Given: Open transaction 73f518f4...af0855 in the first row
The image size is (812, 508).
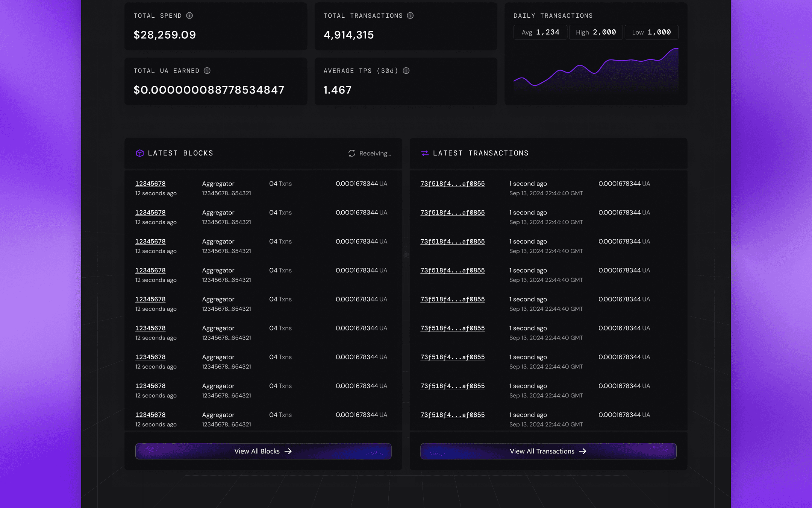Looking at the screenshot, I should (452, 184).
